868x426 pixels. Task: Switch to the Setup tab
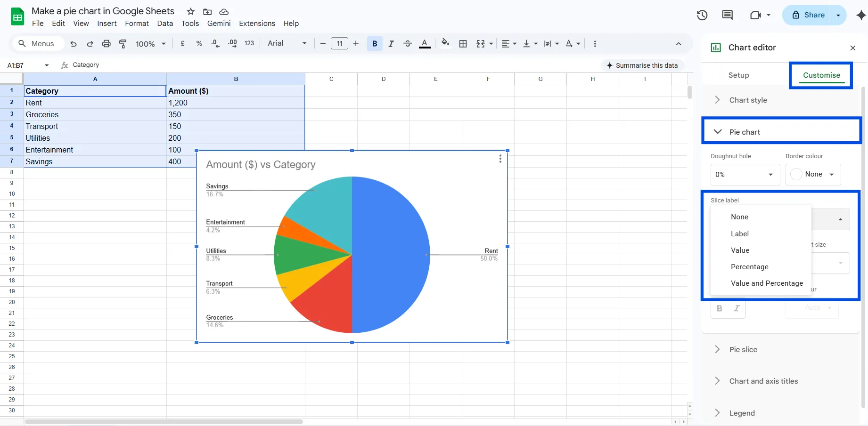tap(738, 75)
